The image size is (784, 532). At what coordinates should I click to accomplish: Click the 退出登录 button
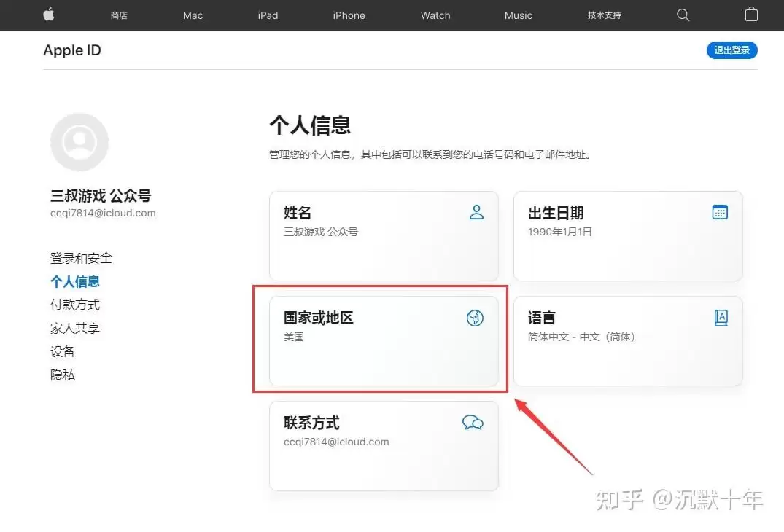(731, 50)
